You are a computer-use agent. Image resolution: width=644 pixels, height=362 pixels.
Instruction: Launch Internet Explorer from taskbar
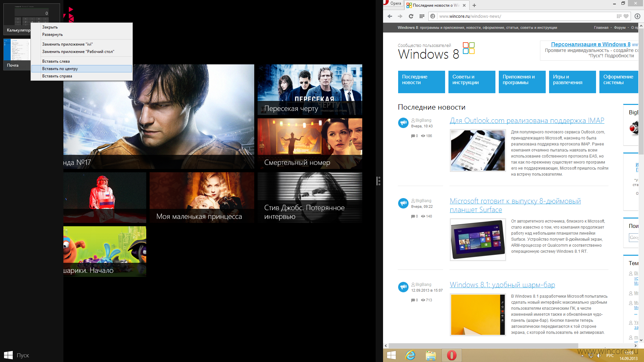point(410,355)
